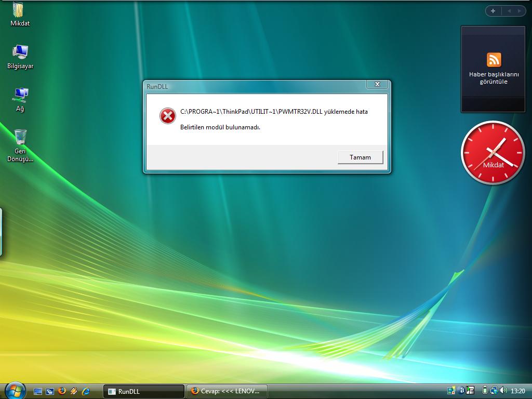Add gadget with sidebar plus button

(493, 11)
